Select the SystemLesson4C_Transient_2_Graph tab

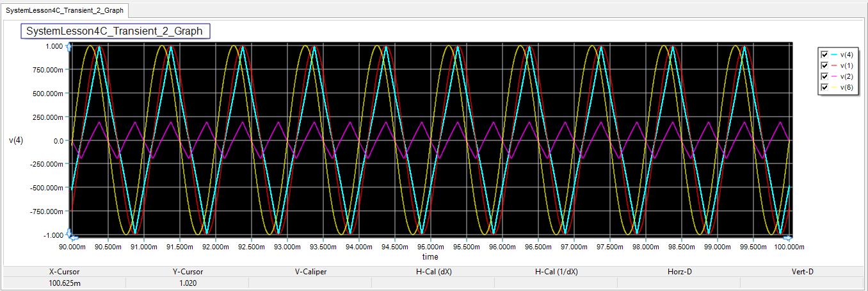(x=65, y=10)
